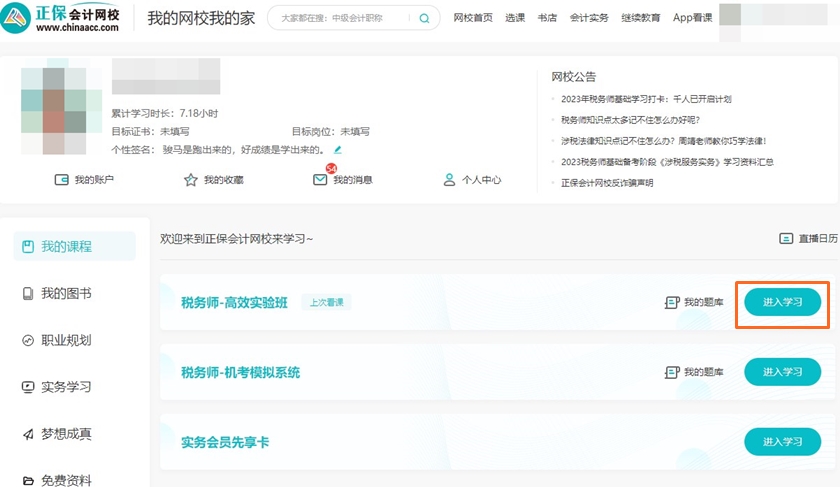This screenshot has width=840, height=487.
Task: Open notice 2023税务师基础备考阶段学习资料汇总
Action: click(668, 162)
